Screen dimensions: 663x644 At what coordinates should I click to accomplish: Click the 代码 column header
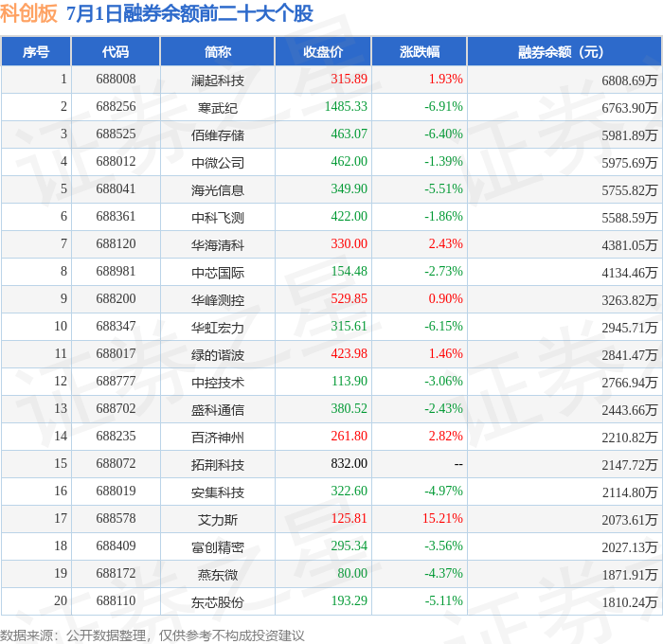click(x=116, y=51)
